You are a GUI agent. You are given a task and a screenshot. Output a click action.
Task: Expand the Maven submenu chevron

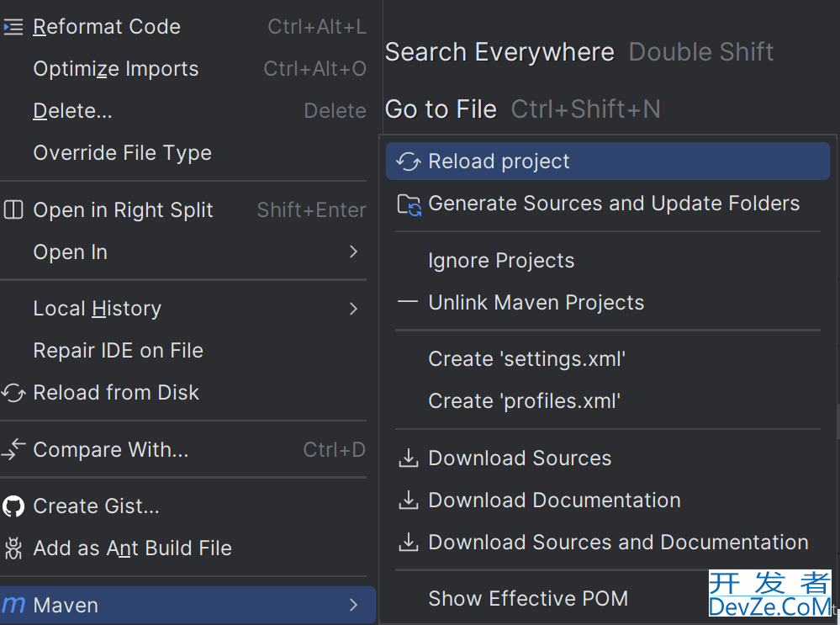353,605
